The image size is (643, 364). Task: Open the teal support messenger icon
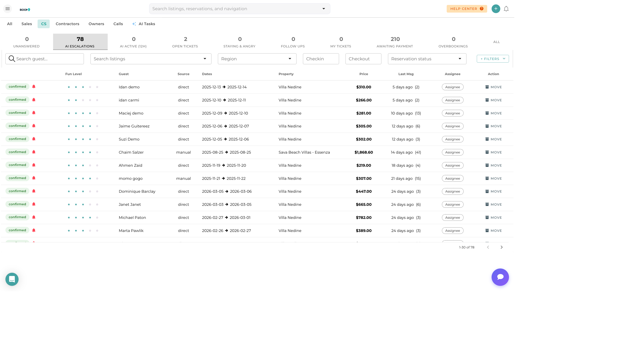(x=12, y=279)
